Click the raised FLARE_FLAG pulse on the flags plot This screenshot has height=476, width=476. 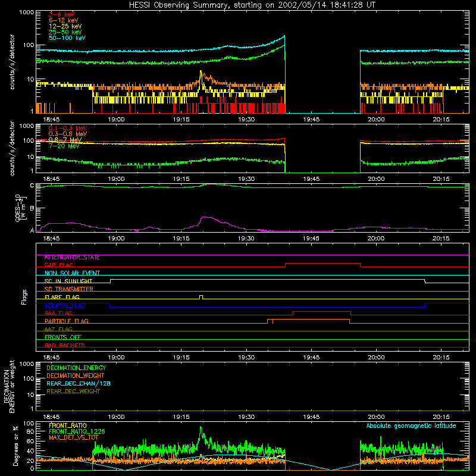coord(201,296)
